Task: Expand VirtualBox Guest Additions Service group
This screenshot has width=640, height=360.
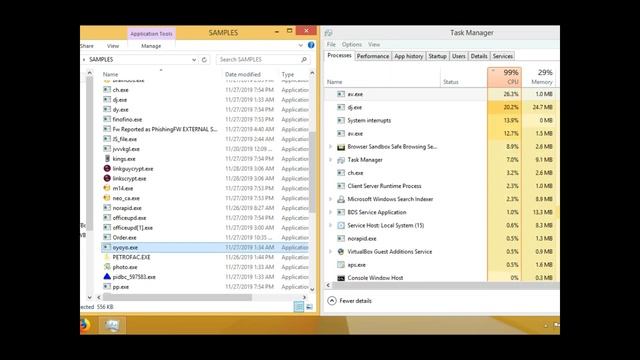Action: click(331, 252)
